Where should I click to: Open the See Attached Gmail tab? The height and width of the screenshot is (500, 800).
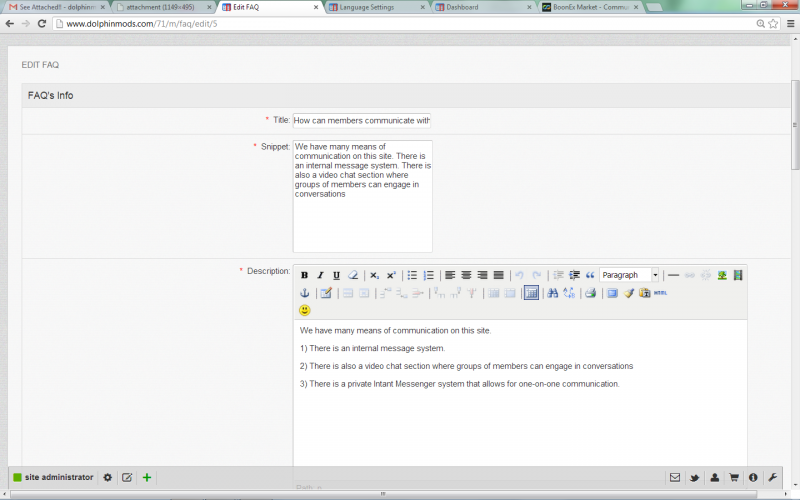click(x=57, y=7)
